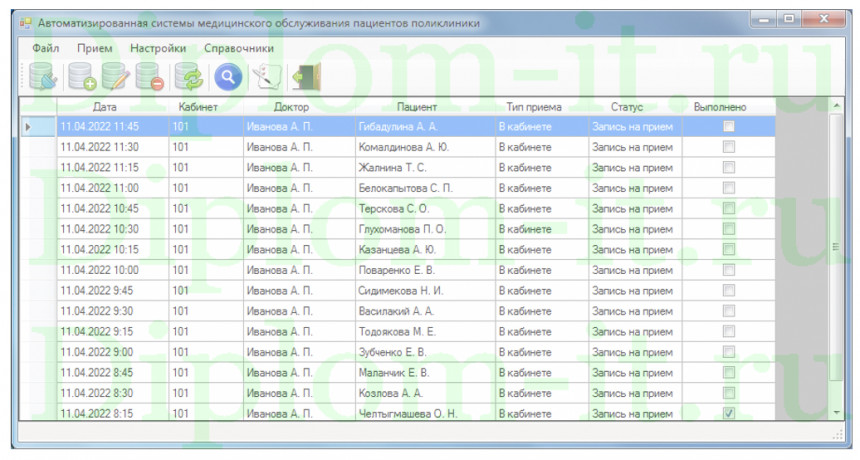This screenshot has width=860, height=460.
Task: Click application icon in title bar
Action: [x=25, y=24]
